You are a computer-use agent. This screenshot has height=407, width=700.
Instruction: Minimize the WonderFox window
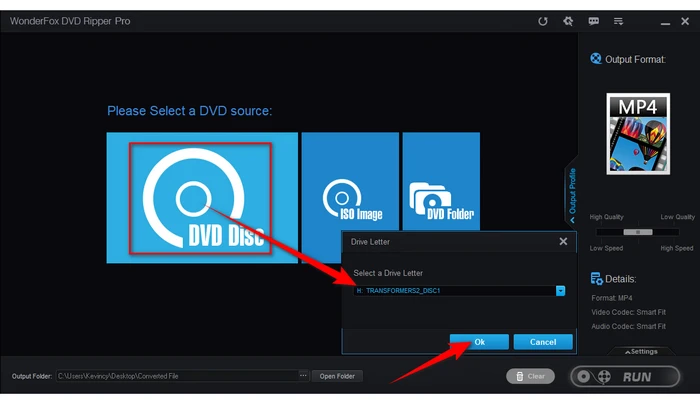(665, 21)
